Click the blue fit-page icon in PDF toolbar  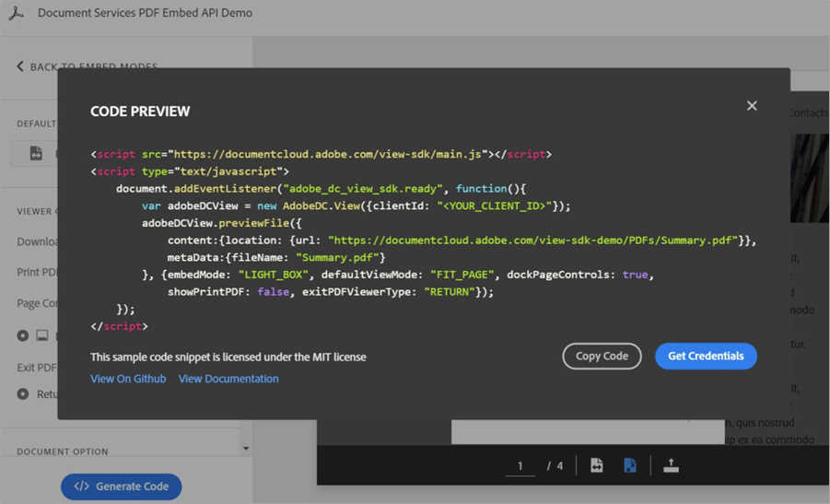click(630, 465)
